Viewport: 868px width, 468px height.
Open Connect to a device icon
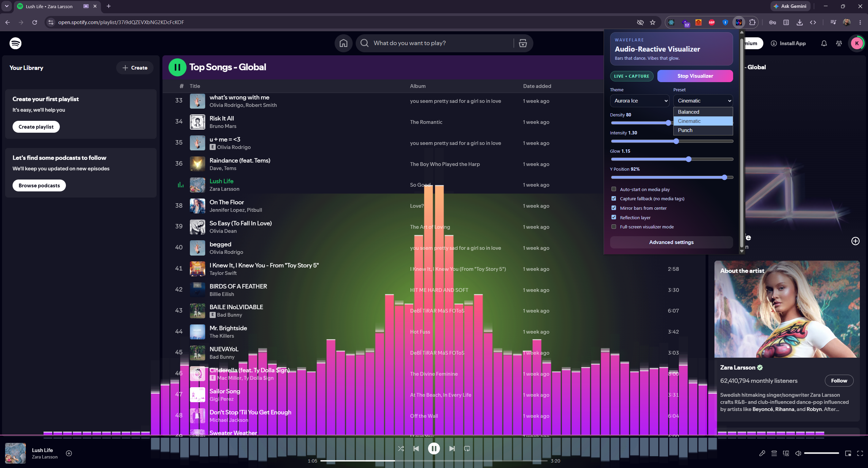pos(786,453)
